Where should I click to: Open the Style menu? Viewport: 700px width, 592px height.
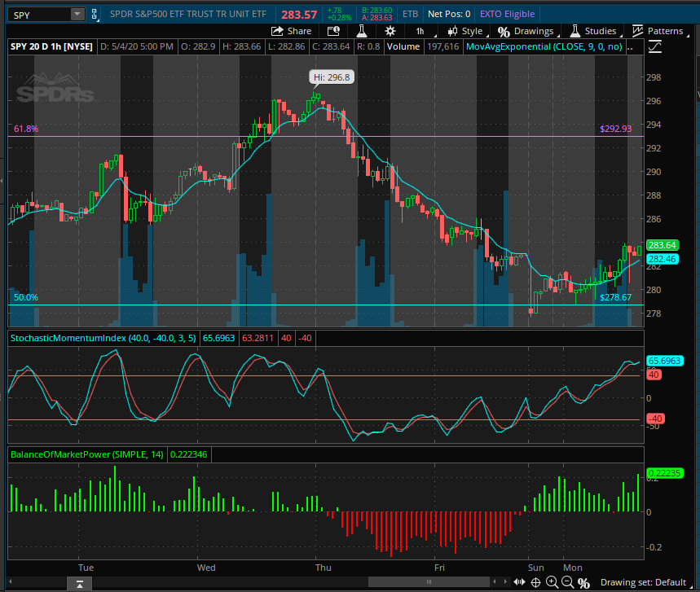(x=465, y=31)
